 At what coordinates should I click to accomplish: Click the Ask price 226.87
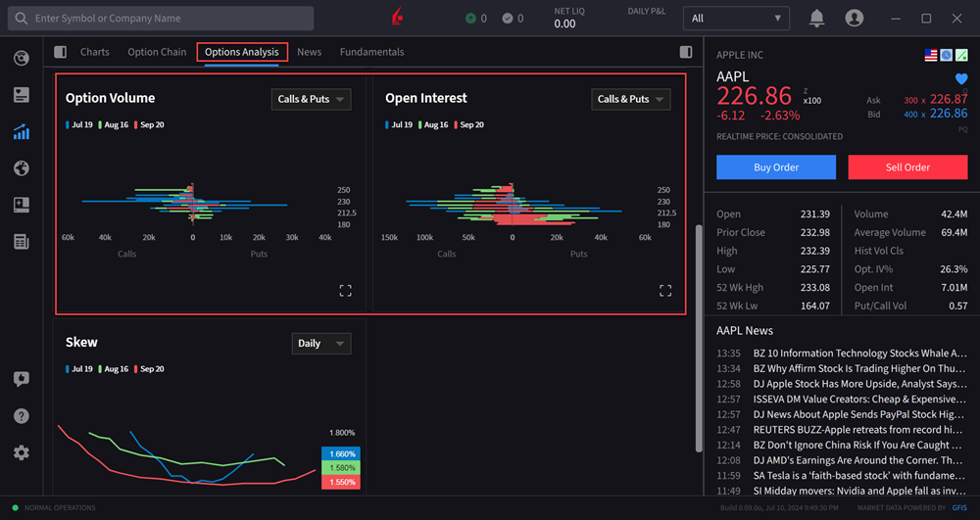[x=949, y=99]
